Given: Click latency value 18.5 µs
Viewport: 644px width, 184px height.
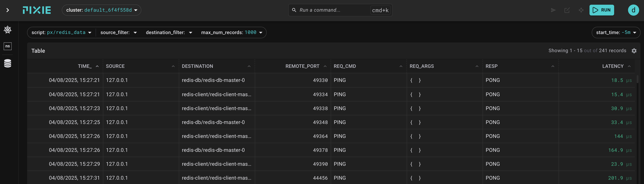Looking at the screenshot, I should click(x=621, y=80).
